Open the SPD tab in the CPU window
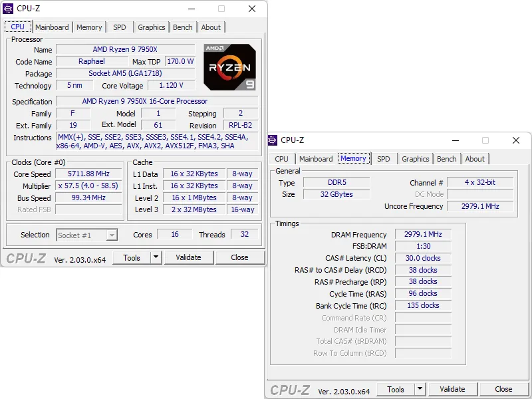 (120, 27)
